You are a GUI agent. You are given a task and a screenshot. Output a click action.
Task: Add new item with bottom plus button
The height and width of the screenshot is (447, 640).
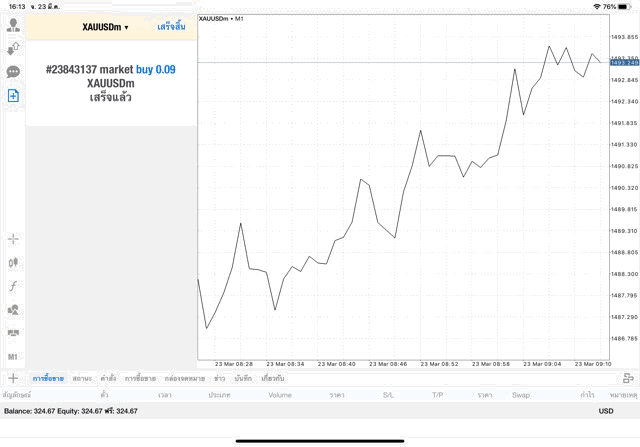tap(13, 378)
